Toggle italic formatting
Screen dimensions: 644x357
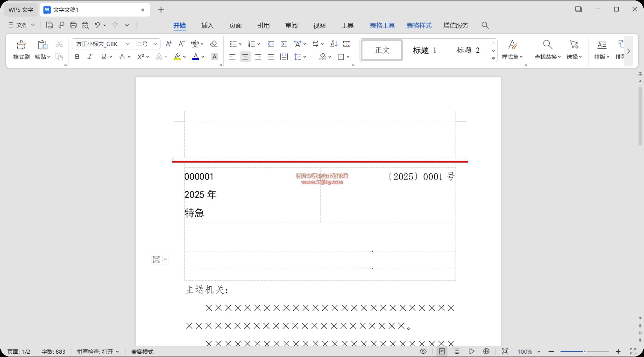point(90,57)
